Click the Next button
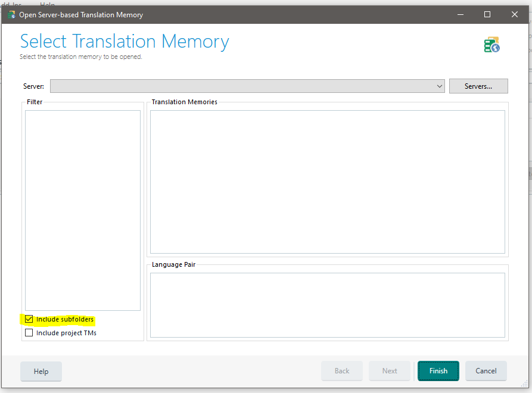The image size is (532, 393). pos(390,371)
